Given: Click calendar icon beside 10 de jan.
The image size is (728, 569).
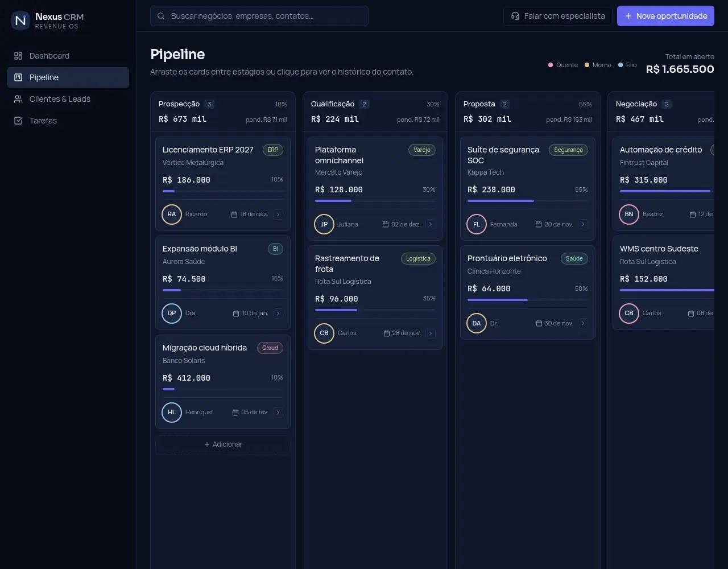Looking at the screenshot, I should click(x=236, y=314).
